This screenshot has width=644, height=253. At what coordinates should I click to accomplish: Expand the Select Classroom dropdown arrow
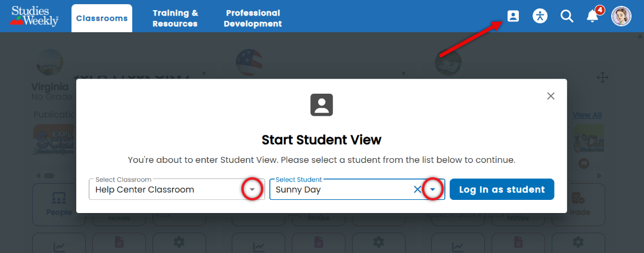pos(253,189)
